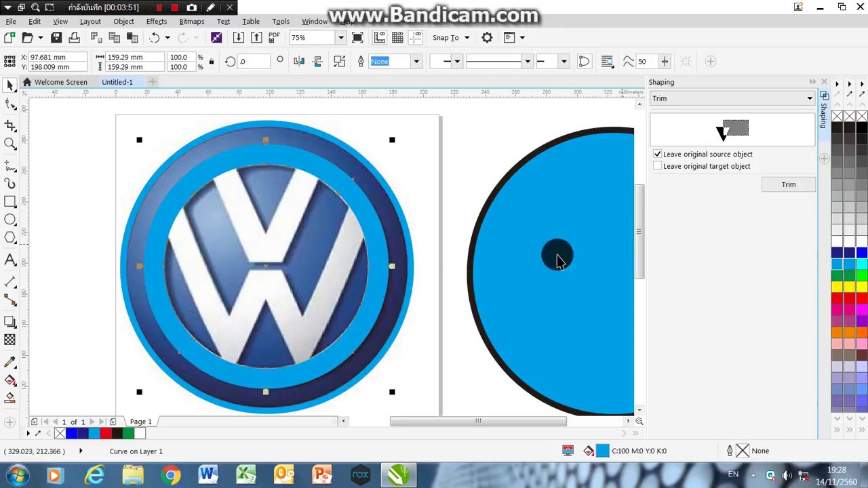Click the Print icon in toolbar

click(75, 38)
